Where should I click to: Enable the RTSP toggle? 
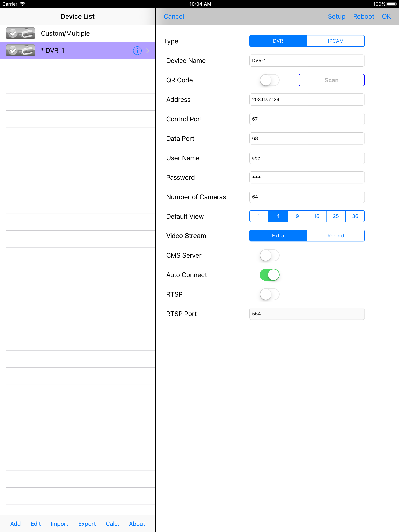pyautogui.click(x=269, y=294)
